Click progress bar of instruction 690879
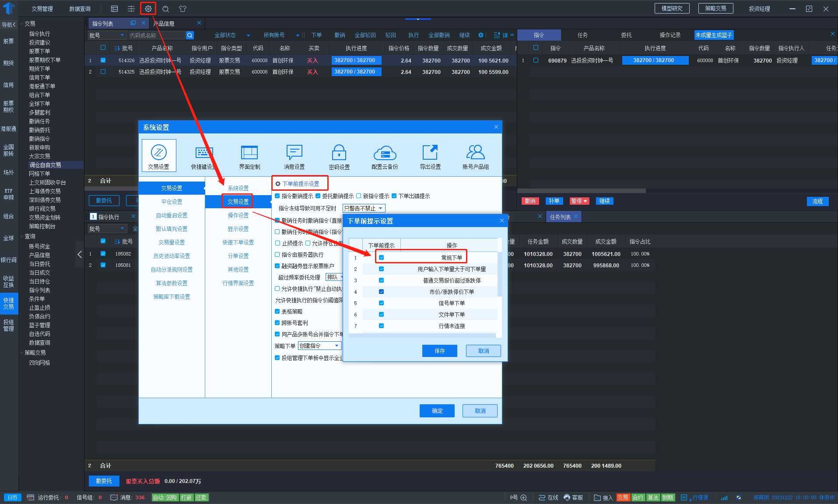 (655, 60)
